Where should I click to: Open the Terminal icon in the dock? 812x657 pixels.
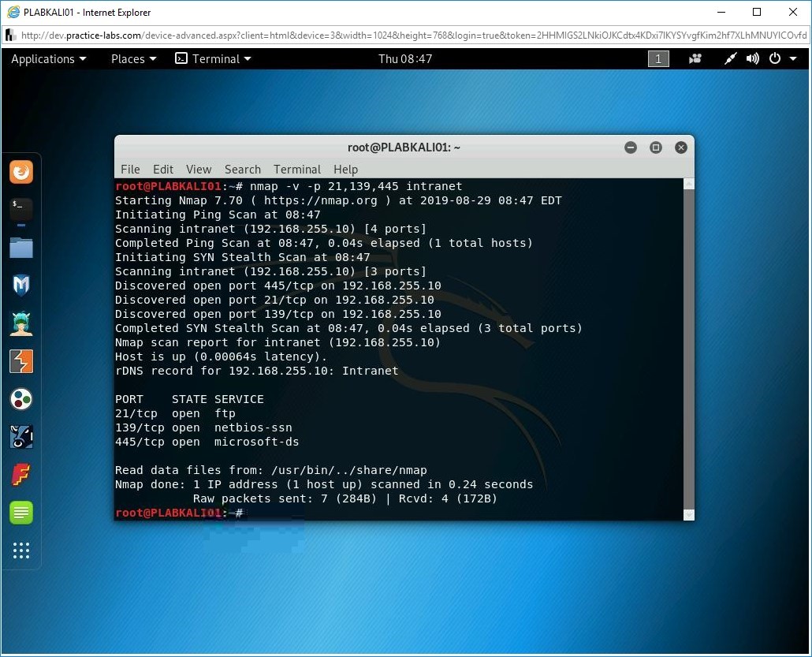pos(21,209)
